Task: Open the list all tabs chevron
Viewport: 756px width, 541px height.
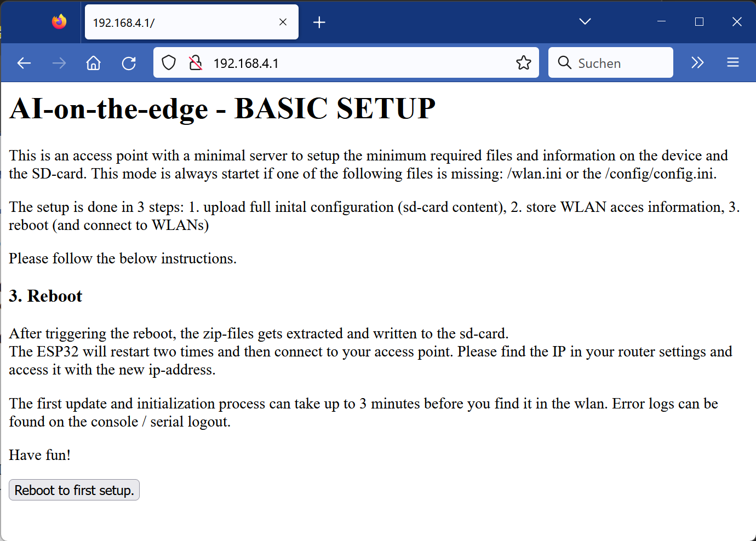Action: coord(585,21)
